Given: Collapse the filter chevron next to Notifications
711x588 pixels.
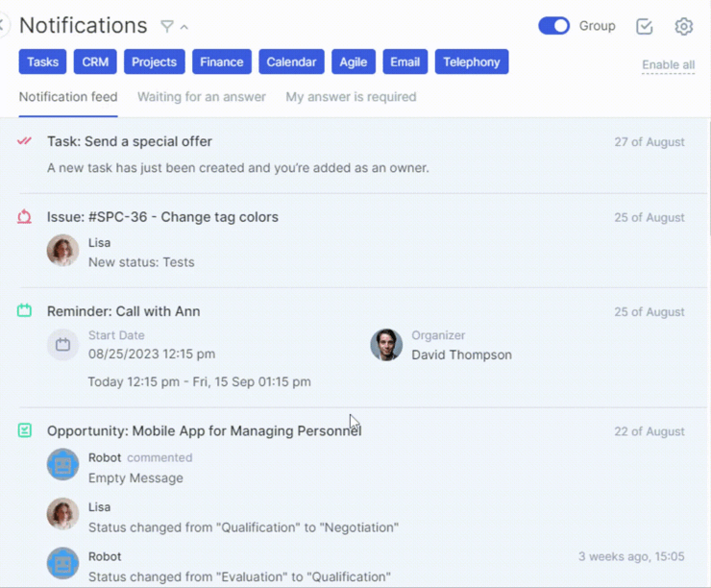Looking at the screenshot, I should tap(184, 27).
